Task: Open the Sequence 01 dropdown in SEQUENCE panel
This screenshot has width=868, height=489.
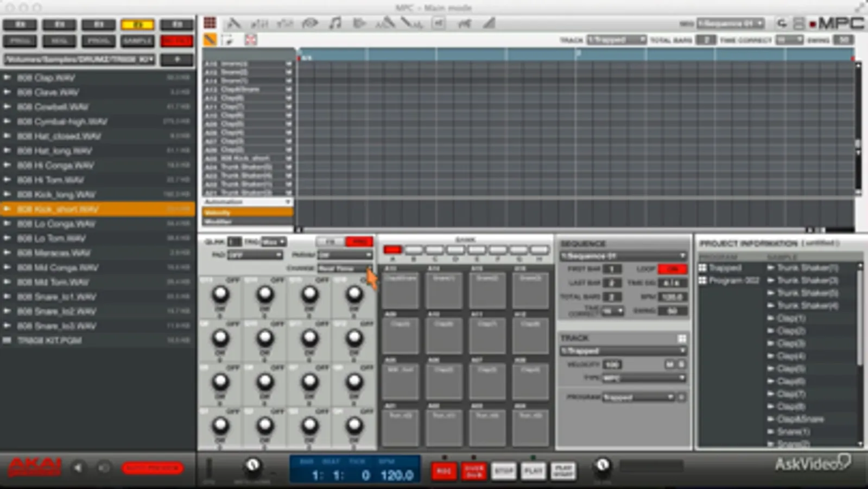Action: (x=623, y=256)
